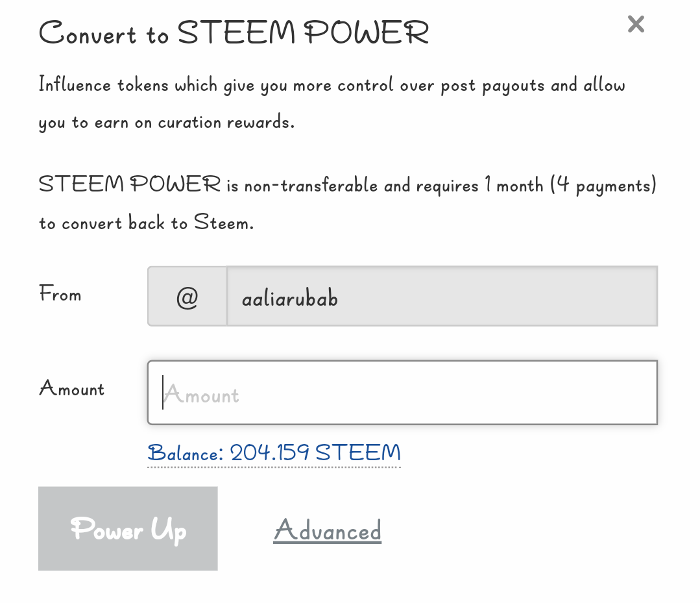Click STEEM POWER in the second paragraph

click(x=130, y=185)
